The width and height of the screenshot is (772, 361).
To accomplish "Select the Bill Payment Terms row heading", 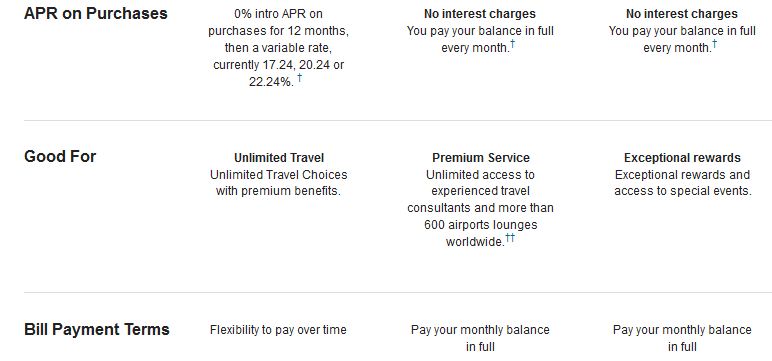I will [96, 329].
